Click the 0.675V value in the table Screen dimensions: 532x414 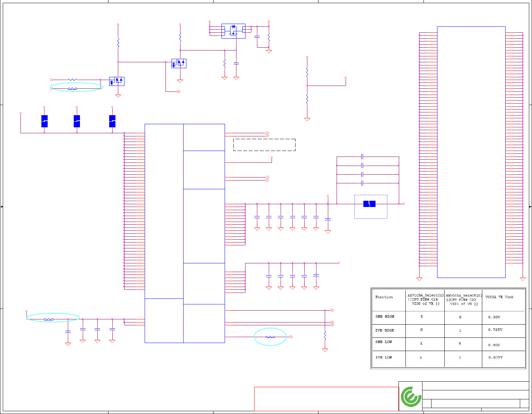(x=495, y=357)
